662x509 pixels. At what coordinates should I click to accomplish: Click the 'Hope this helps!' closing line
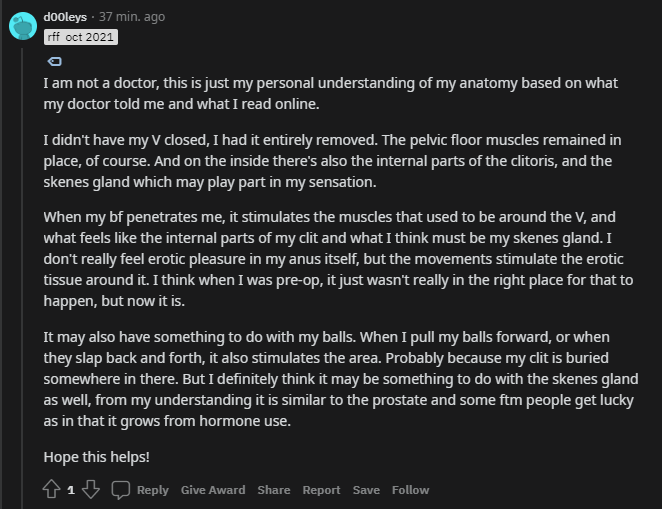(x=96, y=456)
